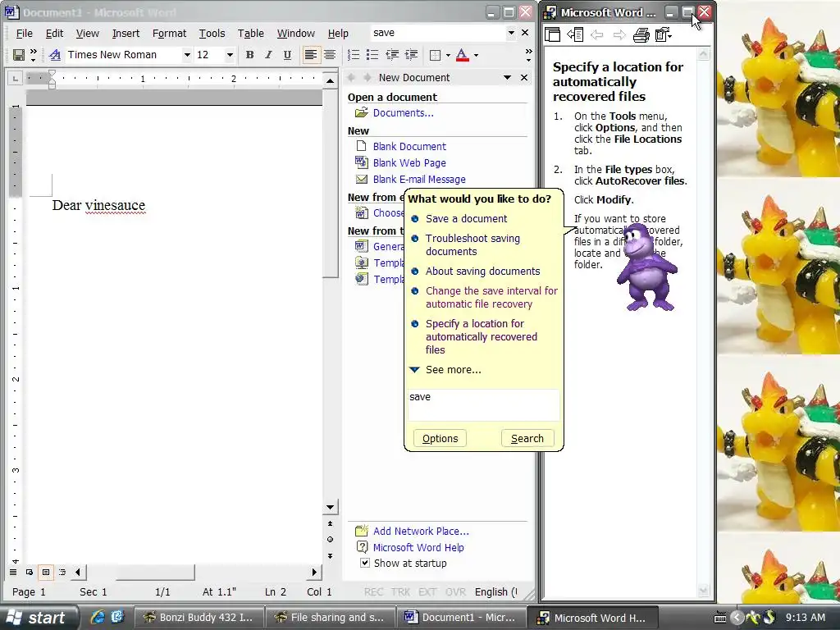
Task: Switch to Normal view icon
Action: click(x=13, y=572)
